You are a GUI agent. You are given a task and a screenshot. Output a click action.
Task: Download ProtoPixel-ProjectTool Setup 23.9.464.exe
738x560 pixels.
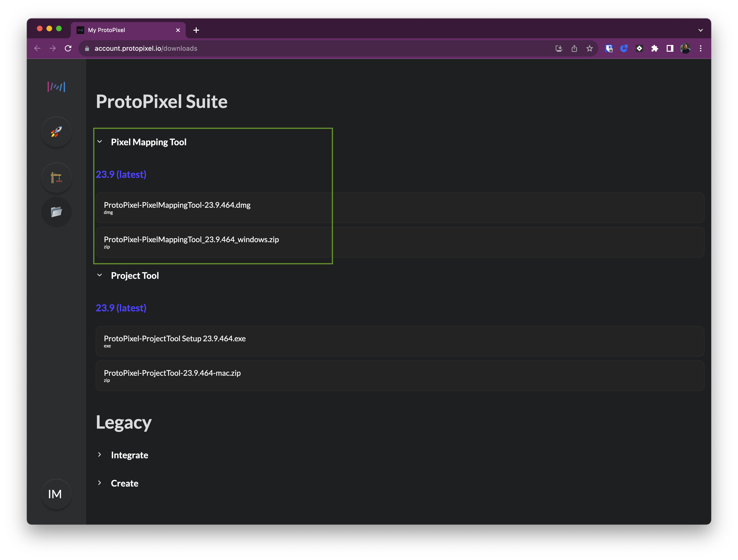pos(400,341)
